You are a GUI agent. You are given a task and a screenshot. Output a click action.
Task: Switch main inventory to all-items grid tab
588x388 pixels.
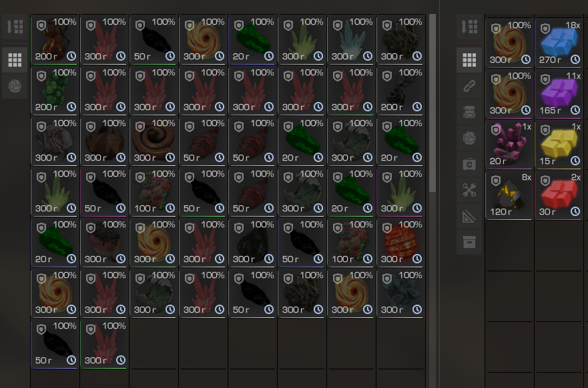15,59
